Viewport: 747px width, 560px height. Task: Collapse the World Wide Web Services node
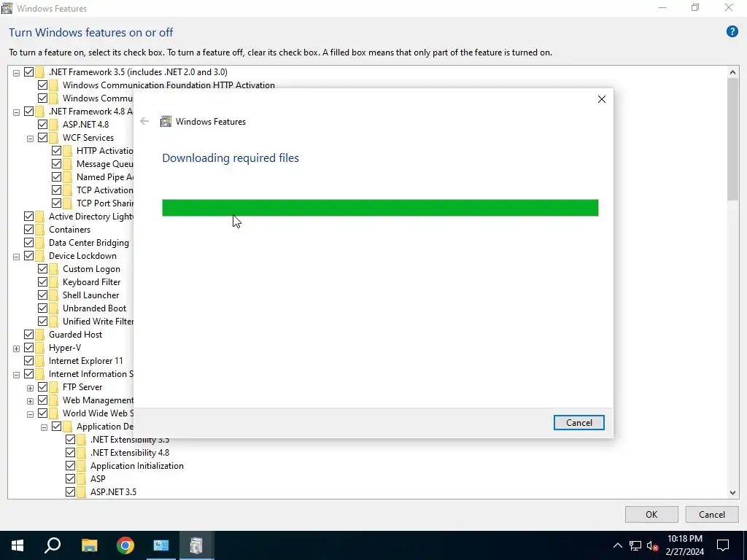30,414
